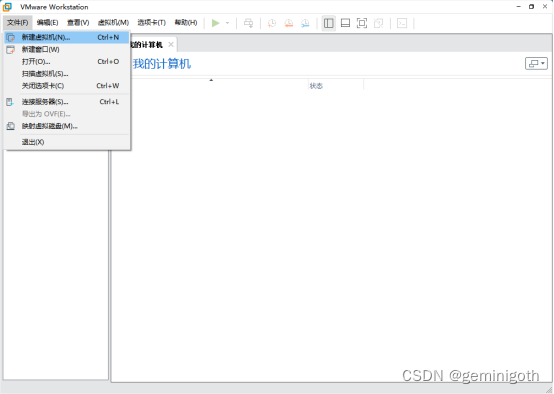The height and width of the screenshot is (394, 554).
Task: Choose 映射虚拟磁盘(M)... menu entry
Action: point(67,126)
